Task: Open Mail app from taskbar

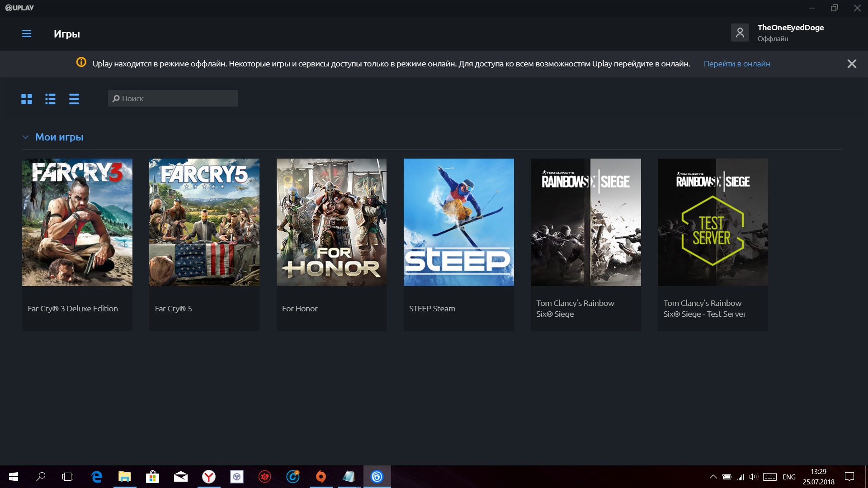Action: point(181,477)
